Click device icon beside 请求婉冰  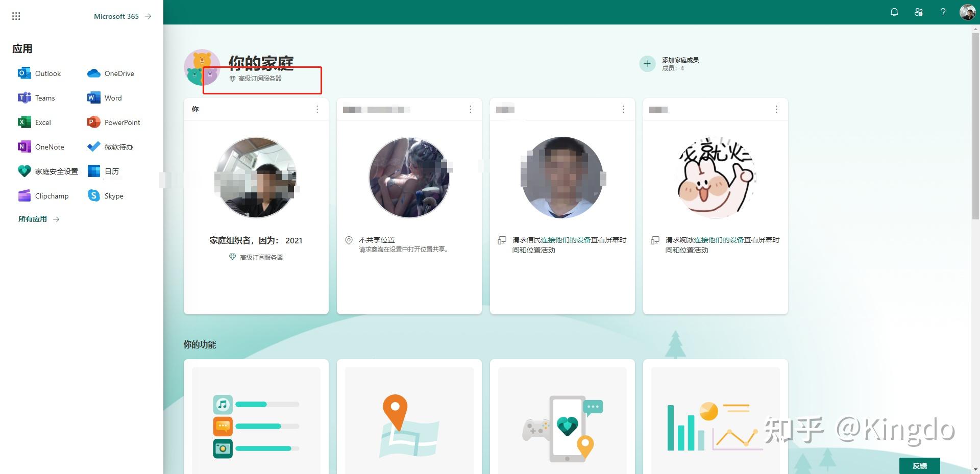pyautogui.click(x=655, y=240)
